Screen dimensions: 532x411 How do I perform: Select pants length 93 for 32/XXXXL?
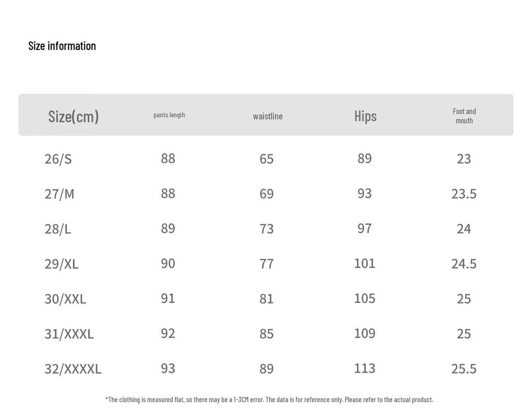(168, 368)
